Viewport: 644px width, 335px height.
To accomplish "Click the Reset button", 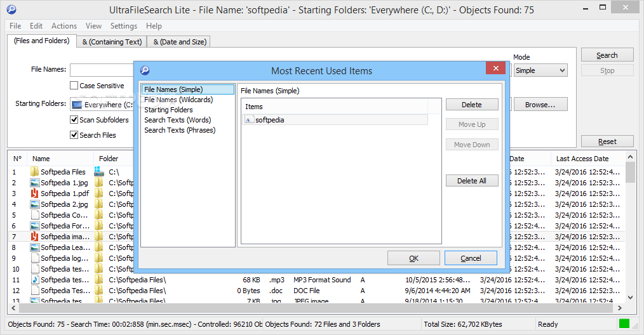I will (x=607, y=141).
